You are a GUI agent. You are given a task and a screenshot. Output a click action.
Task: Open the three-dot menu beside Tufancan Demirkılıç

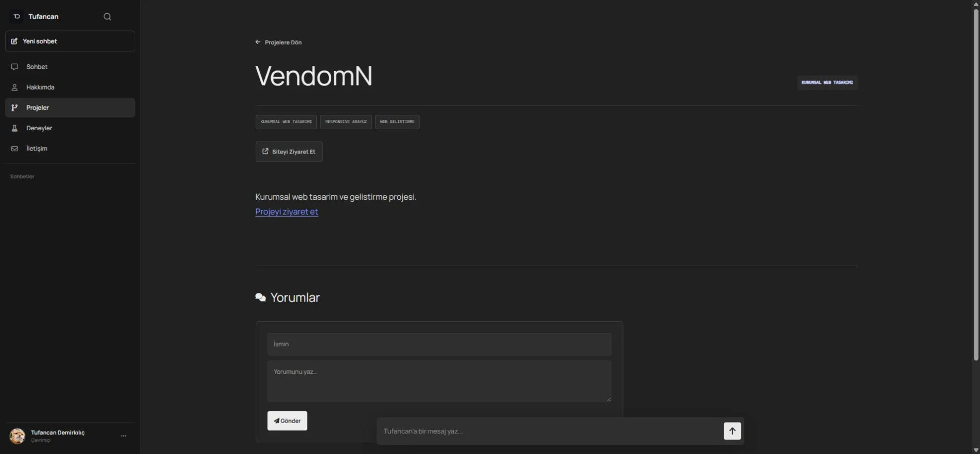click(x=123, y=436)
